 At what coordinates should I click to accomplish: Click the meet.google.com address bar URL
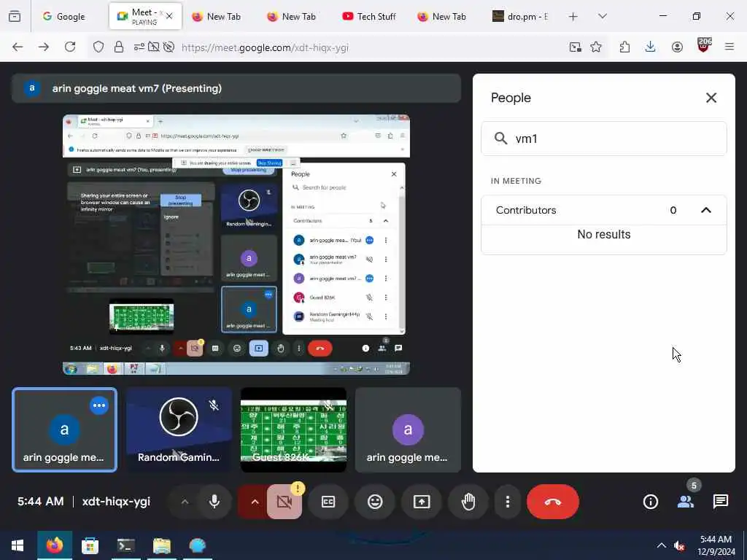(x=265, y=47)
